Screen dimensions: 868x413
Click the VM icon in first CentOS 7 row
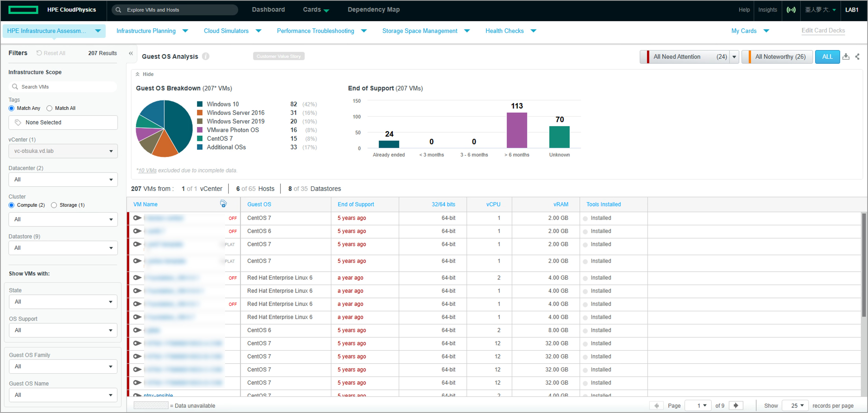pos(137,218)
